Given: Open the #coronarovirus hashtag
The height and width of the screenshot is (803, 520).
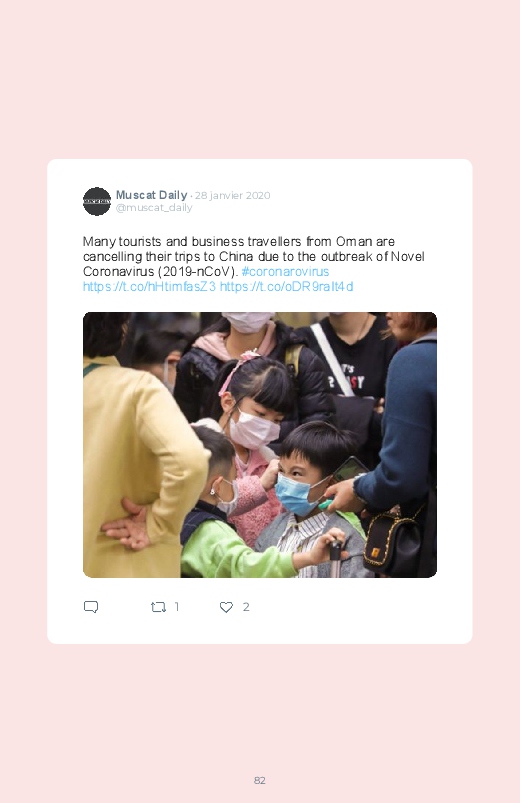Looking at the screenshot, I should coord(285,271).
